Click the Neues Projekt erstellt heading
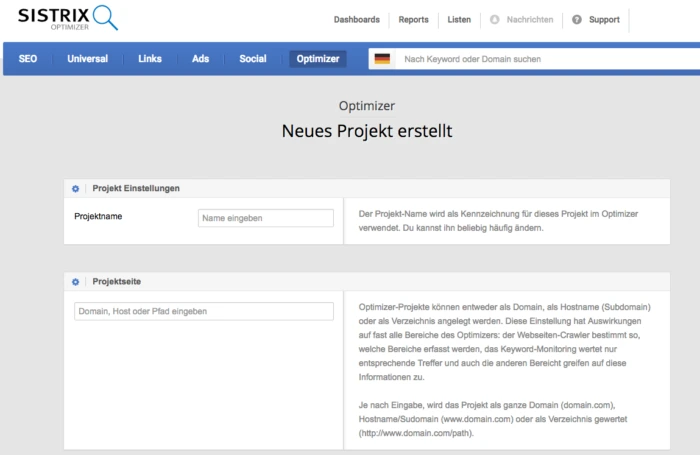 pos(367,131)
